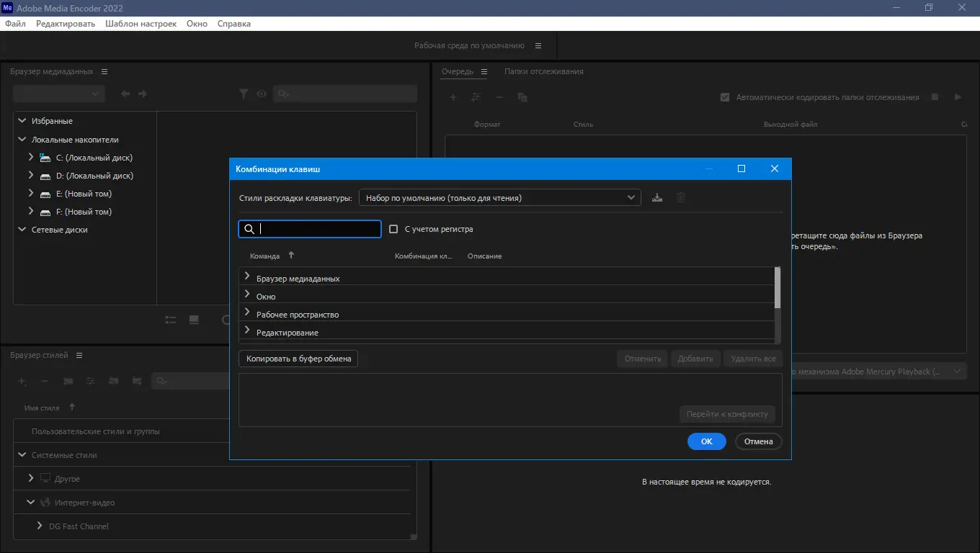Toggle the case-sensitive checkbox
980x553 pixels.
pos(393,229)
